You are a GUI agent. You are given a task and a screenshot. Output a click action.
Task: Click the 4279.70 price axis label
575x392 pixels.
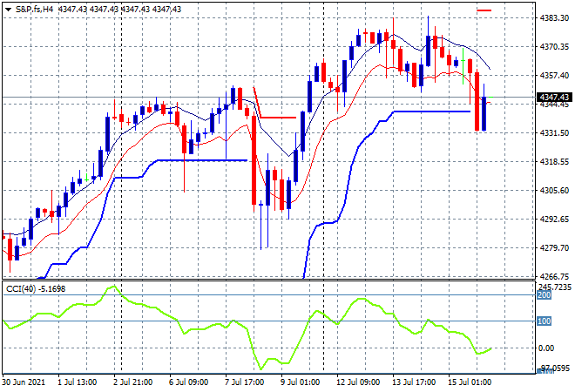(x=554, y=248)
